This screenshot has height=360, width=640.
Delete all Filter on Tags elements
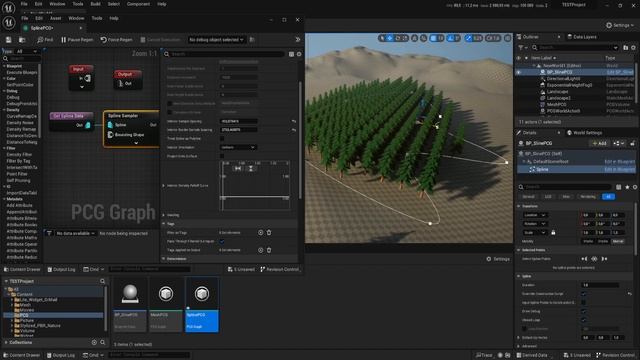click(269, 233)
